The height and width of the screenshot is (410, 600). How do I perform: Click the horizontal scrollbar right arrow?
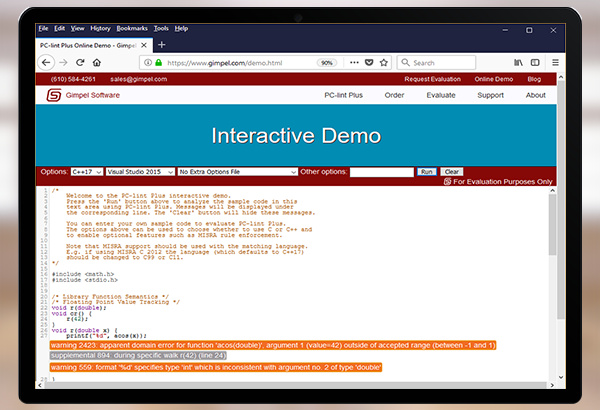(552, 385)
